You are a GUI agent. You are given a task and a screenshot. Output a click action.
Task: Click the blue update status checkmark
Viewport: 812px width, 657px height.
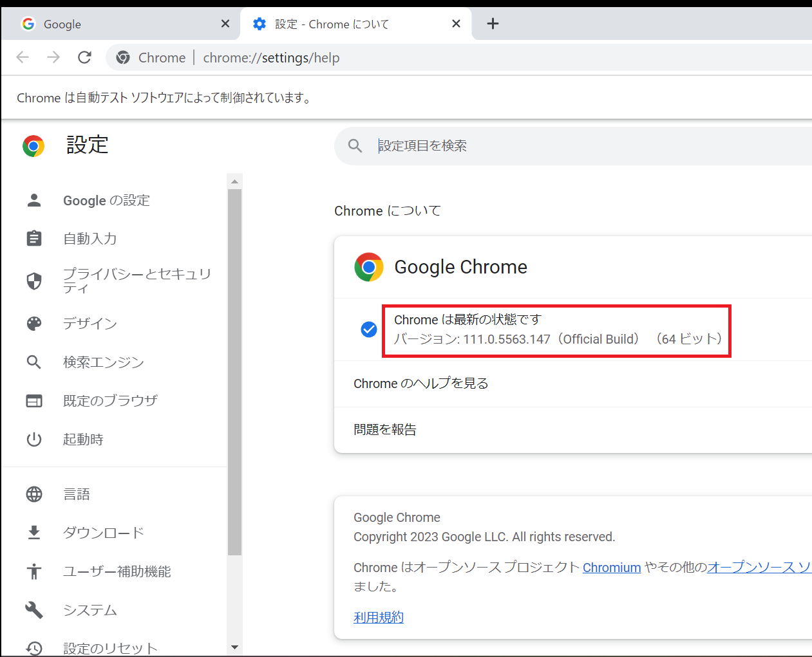click(x=368, y=329)
